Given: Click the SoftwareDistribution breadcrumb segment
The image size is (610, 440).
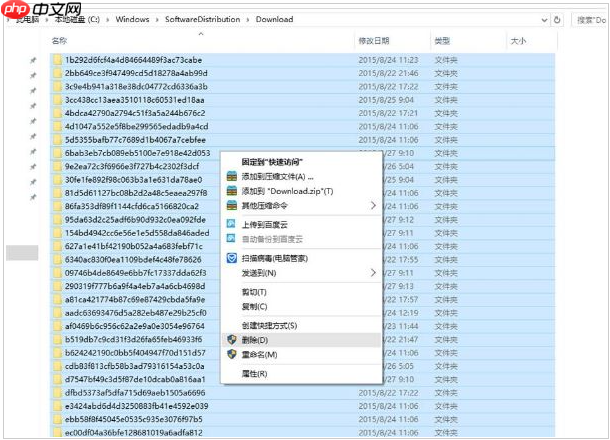Looking at the screenshot, I should (202, 19).
